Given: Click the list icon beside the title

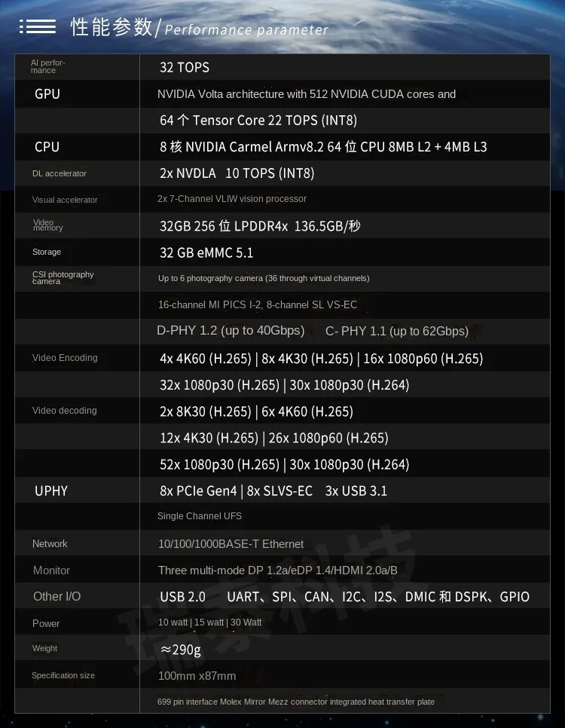Looking at the screenshot, I should [38, 26].
